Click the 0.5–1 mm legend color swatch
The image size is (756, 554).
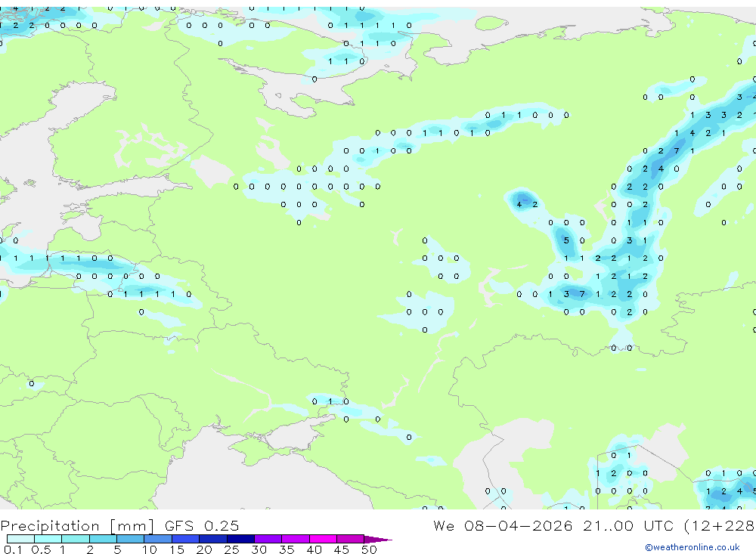[48, 539]
